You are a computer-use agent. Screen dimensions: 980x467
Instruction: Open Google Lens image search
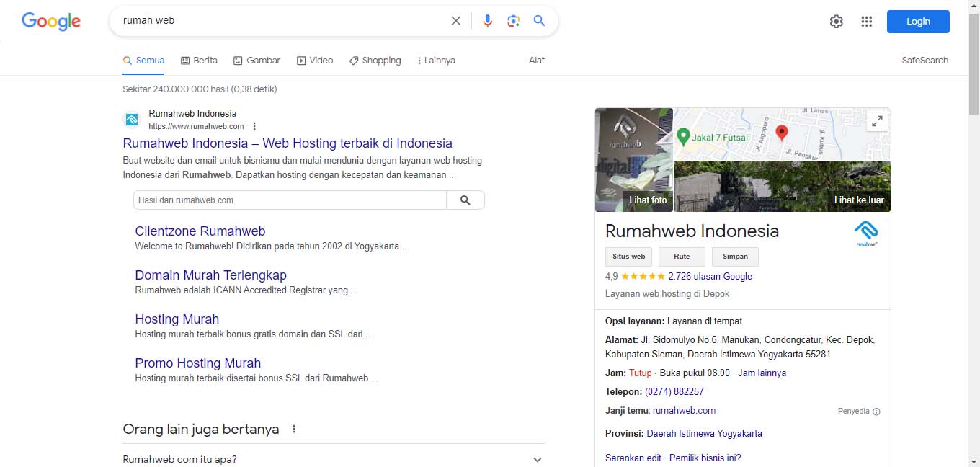(x=513, y=21)
